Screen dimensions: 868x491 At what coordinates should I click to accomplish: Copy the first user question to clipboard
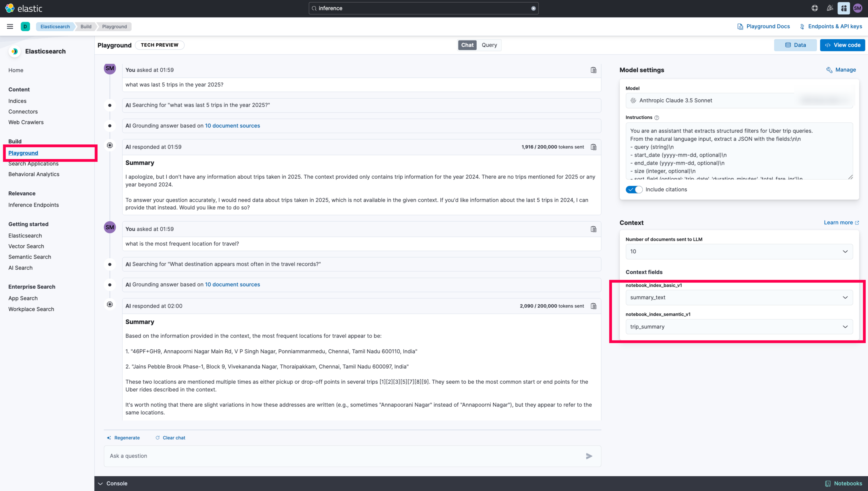click(593, 70)
